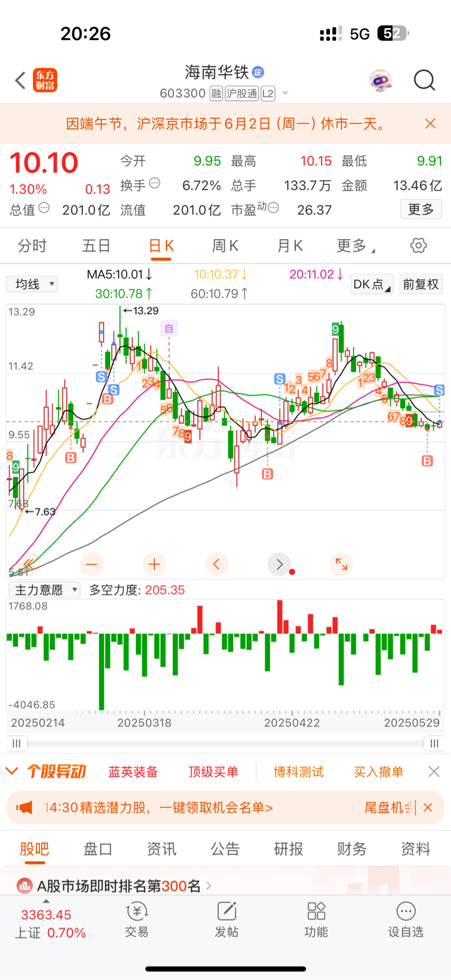Toggle the 前复权 adjustment button

[x=421, y=284]
